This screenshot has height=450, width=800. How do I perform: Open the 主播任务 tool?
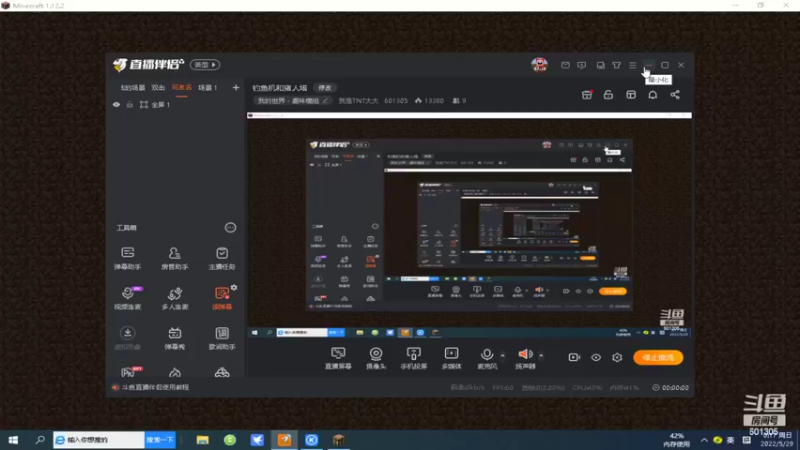(x=221, y=258)
